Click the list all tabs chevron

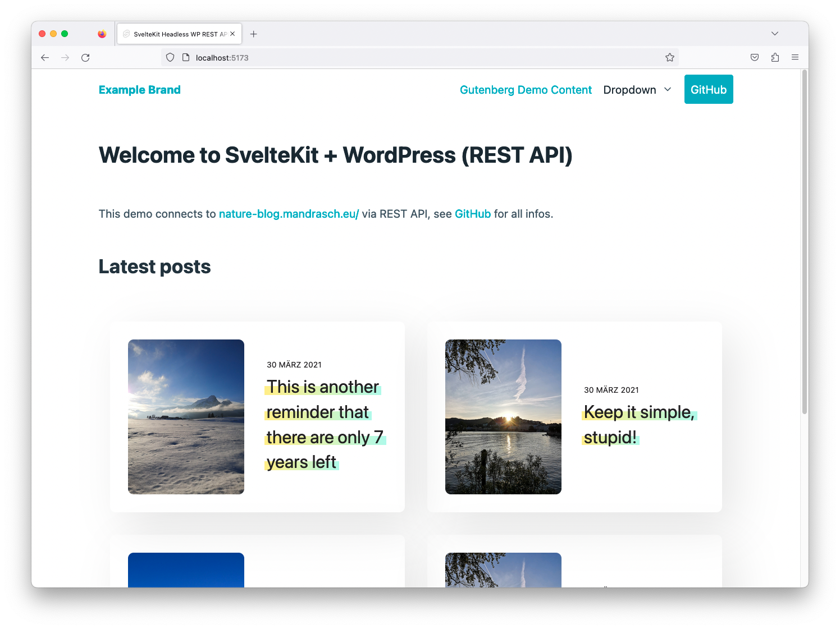click(x=775, y=34)
